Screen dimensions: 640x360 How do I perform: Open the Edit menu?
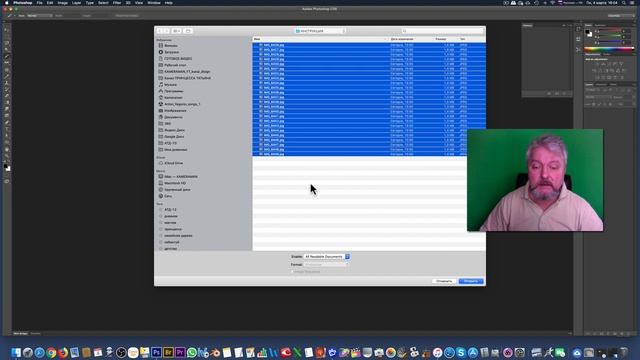point(50,3)
